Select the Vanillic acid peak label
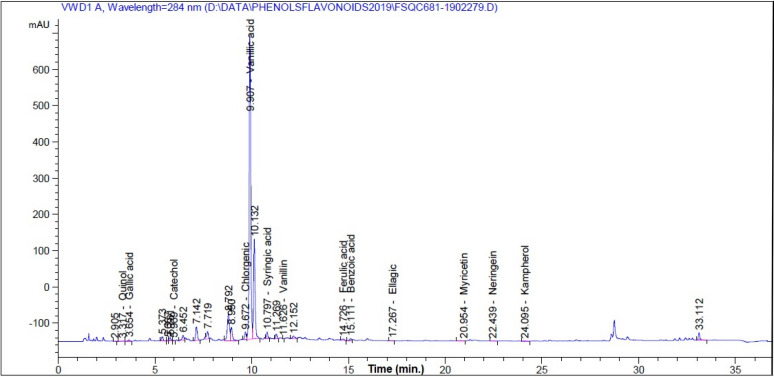The width and height of the screenshot is (774, 377). (251, 47)
